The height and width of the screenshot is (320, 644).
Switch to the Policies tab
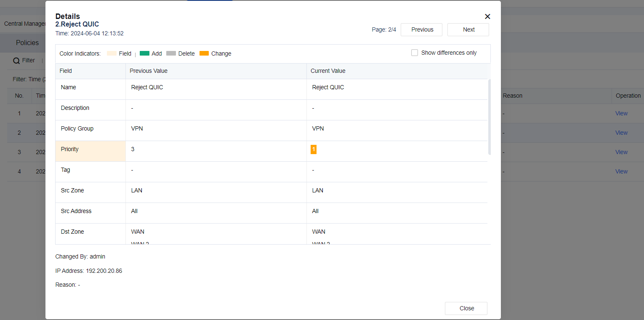27,43
